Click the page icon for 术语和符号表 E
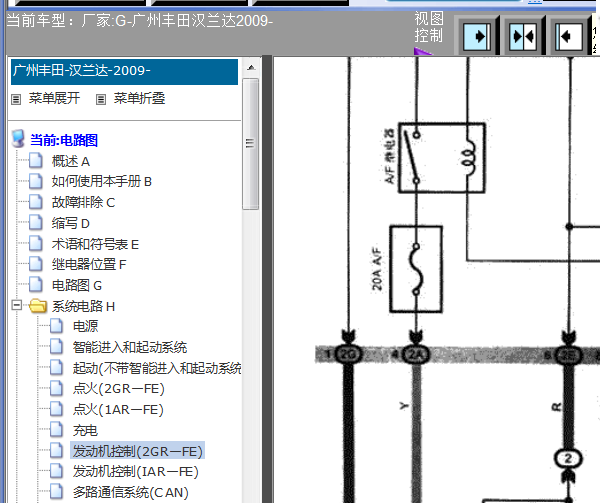The image size is (600, 503). 36,244
